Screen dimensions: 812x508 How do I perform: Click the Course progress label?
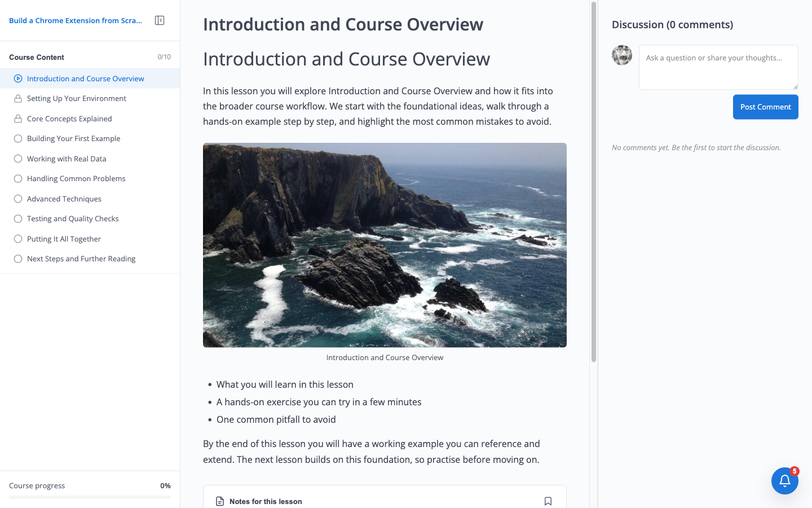click(37, 485)
